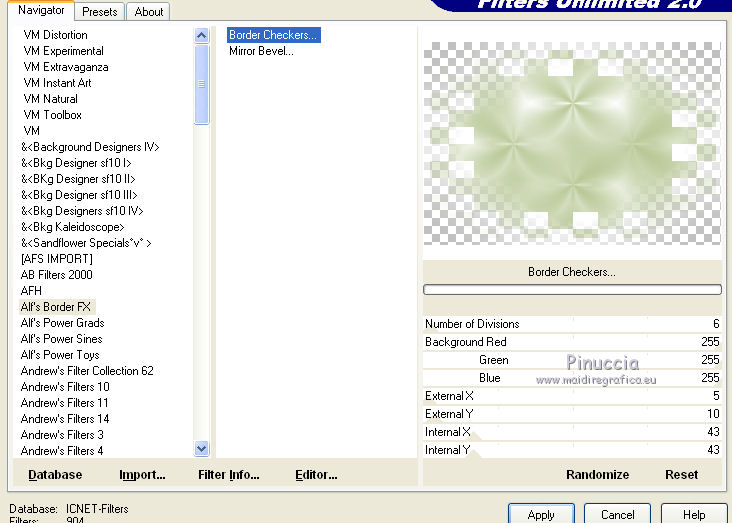732x523 pixels.
Task: Select the Mirror Bevel... filter
Action: coord(261,51)
